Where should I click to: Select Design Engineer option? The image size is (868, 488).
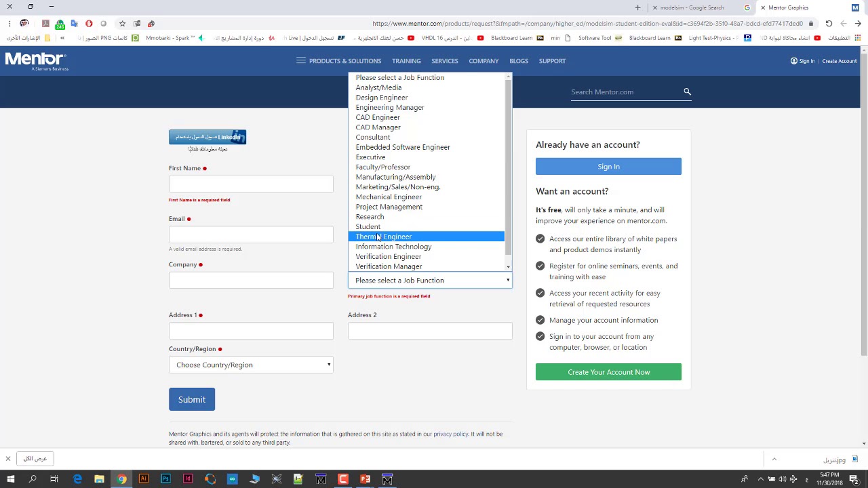(x=427, y=98)
